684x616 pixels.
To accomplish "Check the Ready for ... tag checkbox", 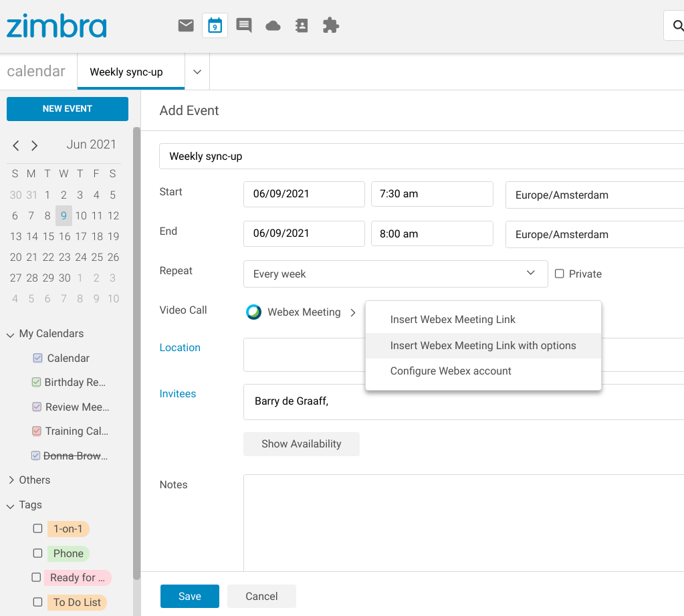I will (x=37, y=577).
